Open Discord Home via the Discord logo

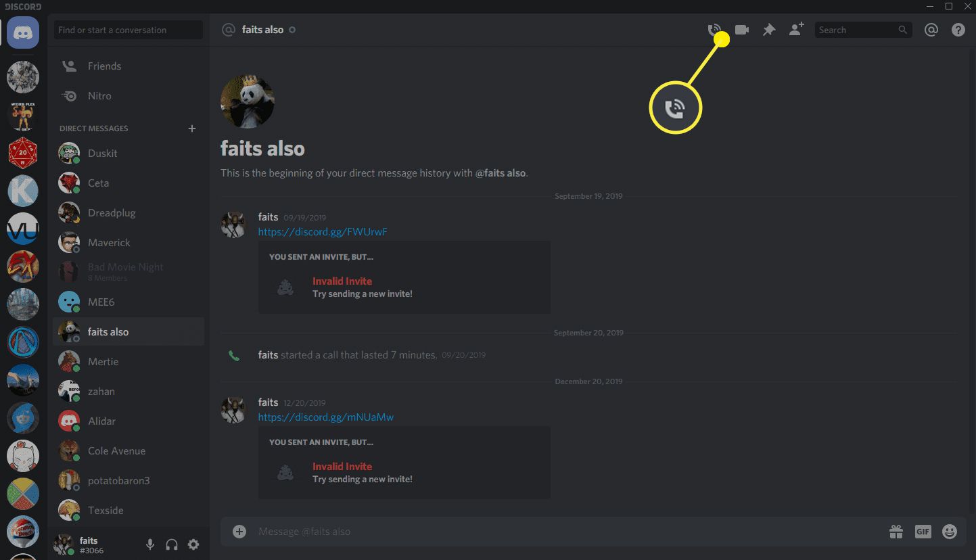coord(22,31)
